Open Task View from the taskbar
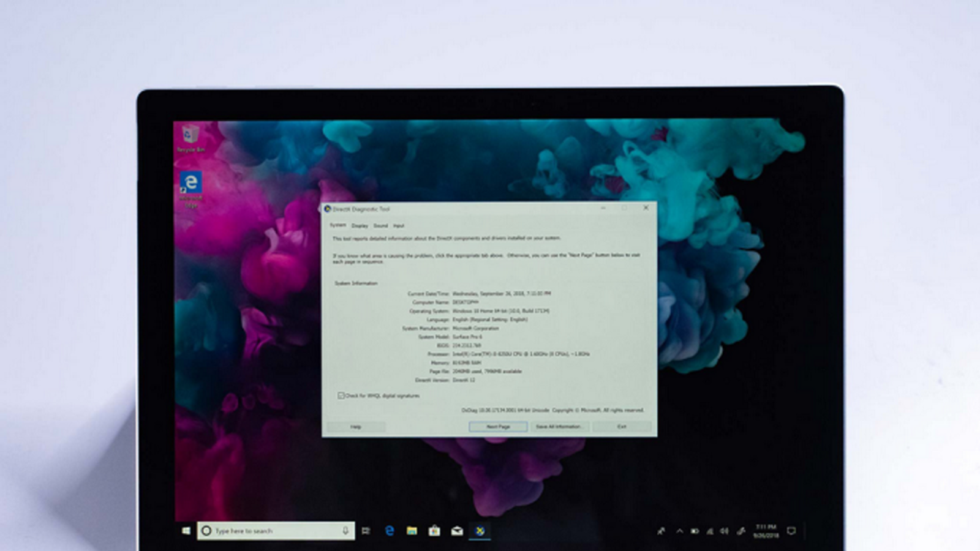This screenshot has width=980, height=551. [x=366, y=531]
